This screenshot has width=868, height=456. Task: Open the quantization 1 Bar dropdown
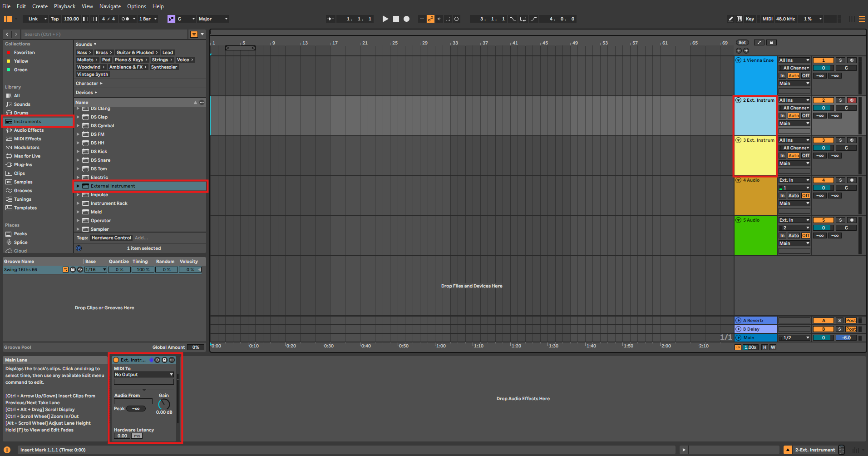[x=148, y=19]
